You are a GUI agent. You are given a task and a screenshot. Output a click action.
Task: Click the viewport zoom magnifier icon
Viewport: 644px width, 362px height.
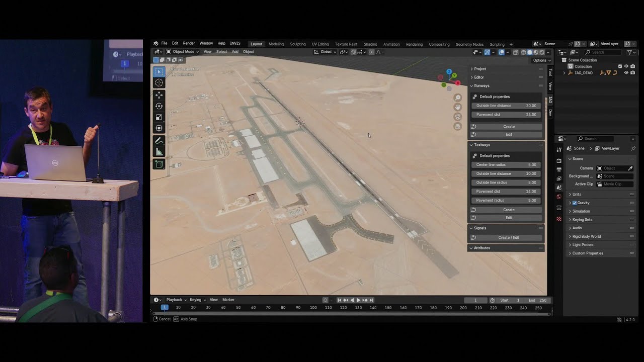tap(458, 98)
